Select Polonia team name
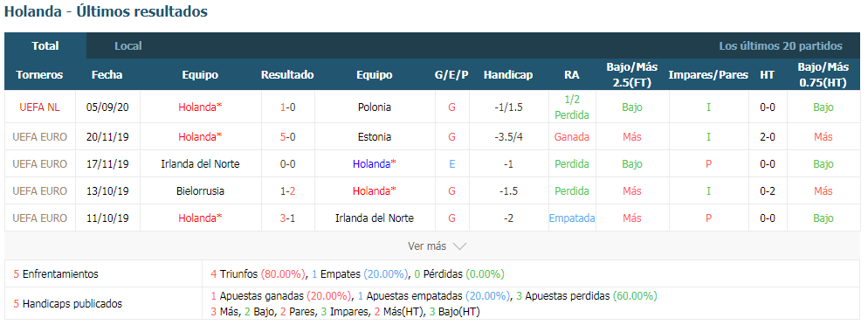 [x=375, y=107]
